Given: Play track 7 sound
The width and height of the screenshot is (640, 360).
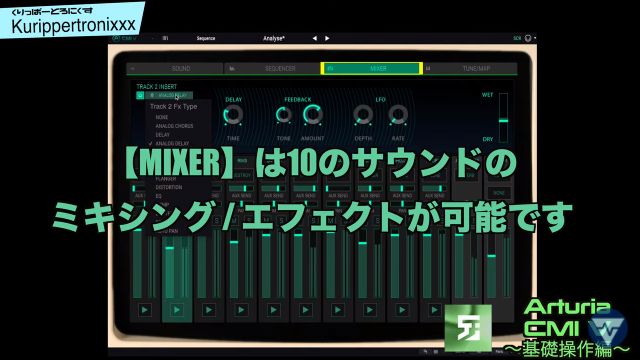Looking at the screenshot, I should tap(338, 310).
